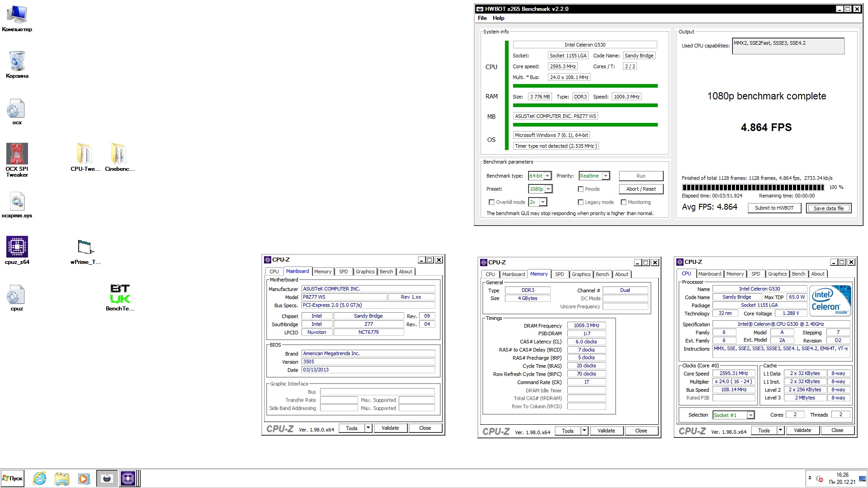Launch BenchTe... BT UK desktop icon
Viewport: 868px width, 488px height.
(x=120, y=297)
